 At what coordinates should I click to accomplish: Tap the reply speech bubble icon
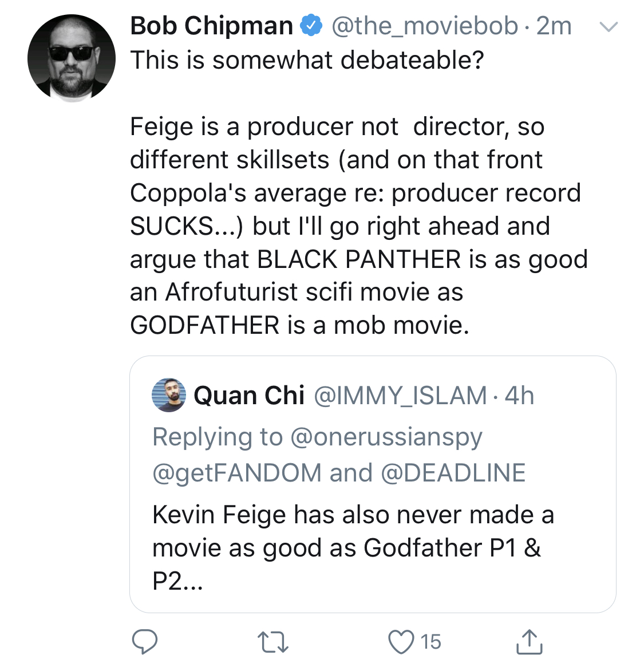(145, 641)
